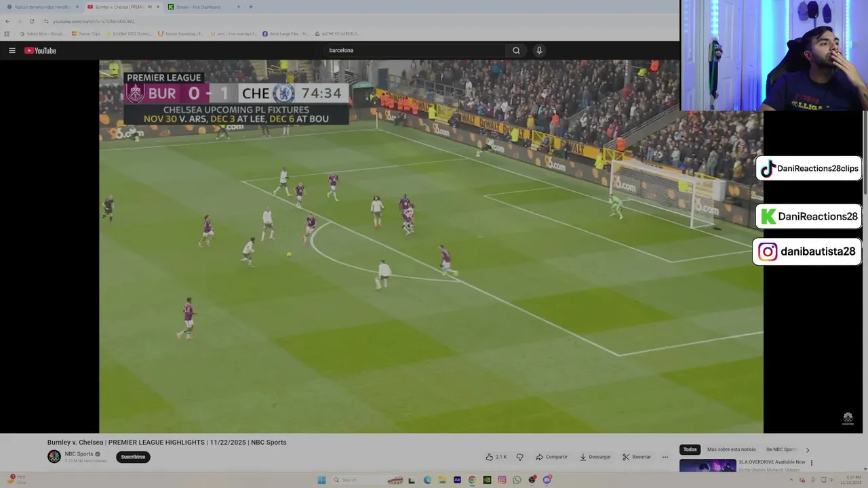868x488 pixels.
Task: Open the Windows Start button
Action: [321, 480]
